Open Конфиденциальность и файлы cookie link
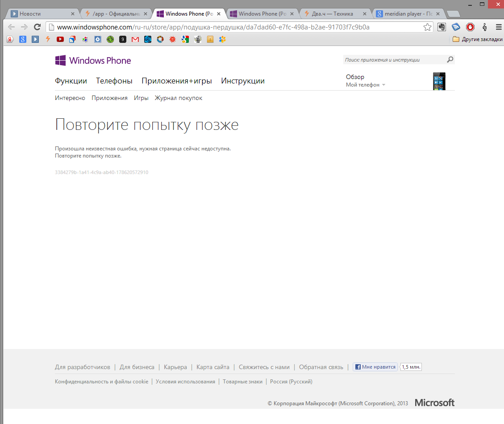Viewport: 504px width, 424px height. click(x=102, y=382)
